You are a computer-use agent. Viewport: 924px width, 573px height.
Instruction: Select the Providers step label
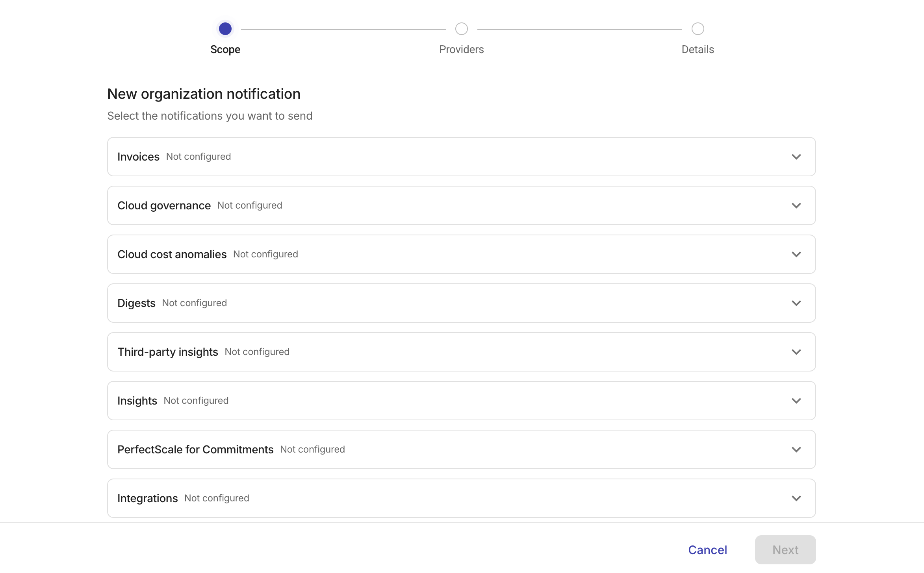[x=462, y=50]
